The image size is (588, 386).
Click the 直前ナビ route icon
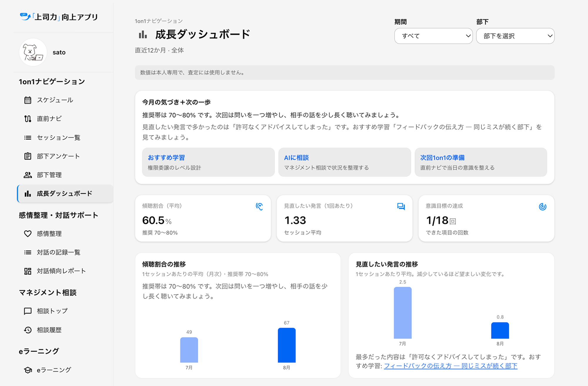(28, 119)
